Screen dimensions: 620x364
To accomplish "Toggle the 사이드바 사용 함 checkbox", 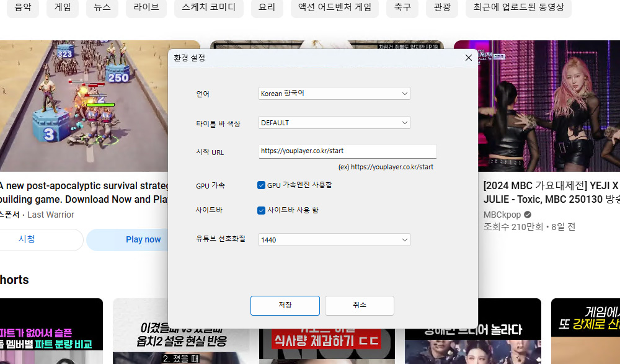I will [x=261, y=210].
